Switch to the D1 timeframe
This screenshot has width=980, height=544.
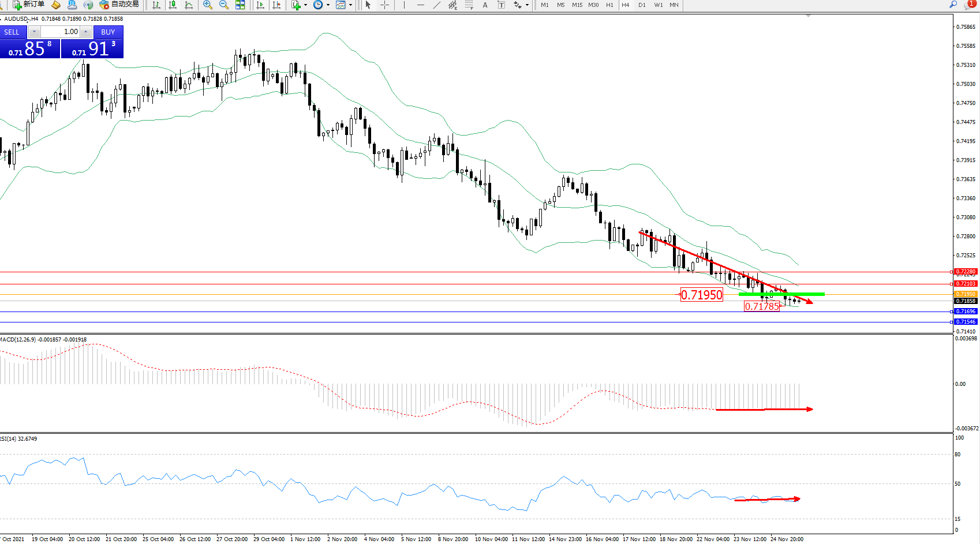click(x=642, y=5)
